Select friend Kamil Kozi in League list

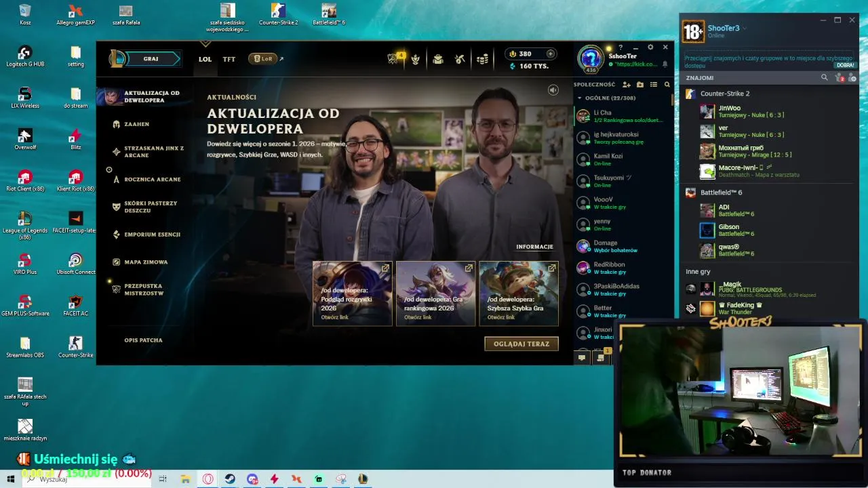pos(622,159)
